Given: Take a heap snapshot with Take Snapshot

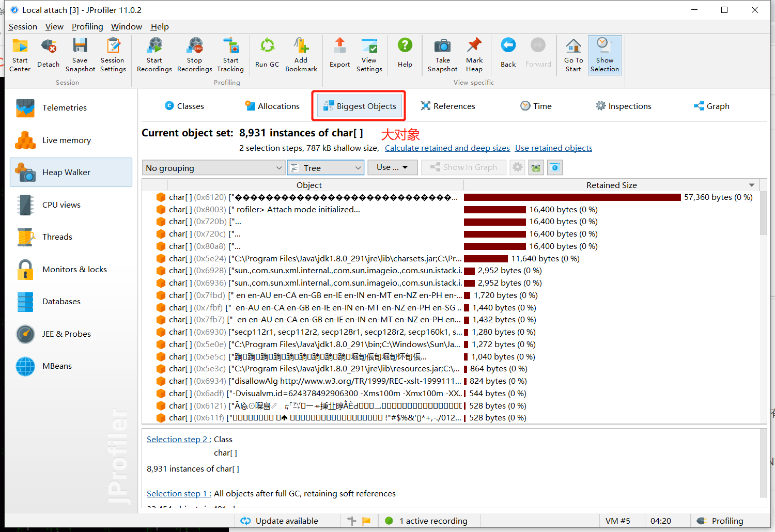Looking at the screenshot, I should click(442, 54).
